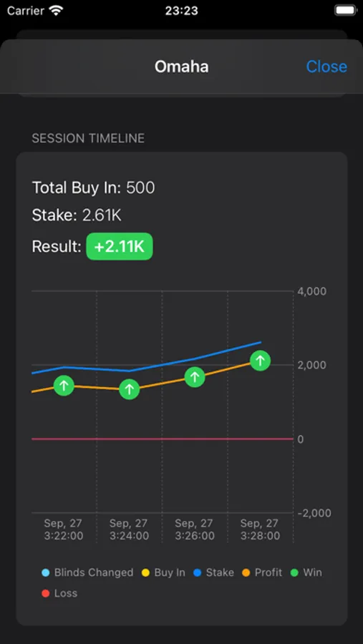Tap the battery icon in status bar
This screenshot has height=644, width=363.
(x=345, y=10)
